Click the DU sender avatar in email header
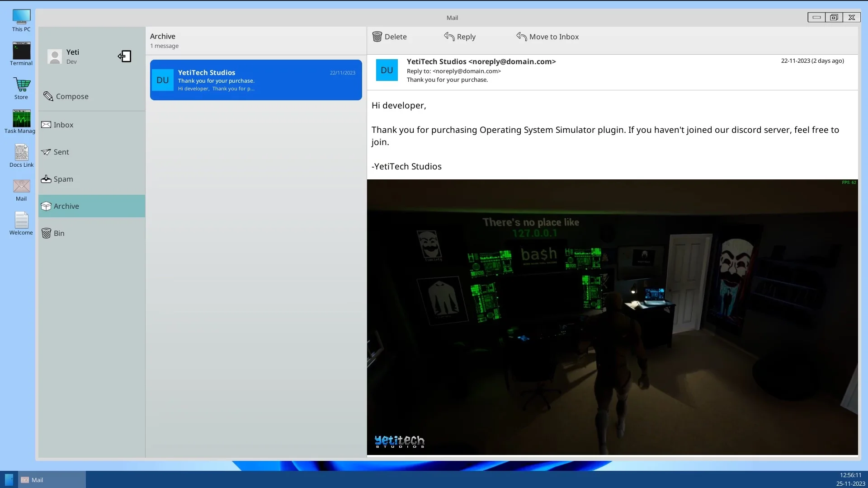Image resolution: width=868 pixels, height=488 pixels. (x=387, y=70)
